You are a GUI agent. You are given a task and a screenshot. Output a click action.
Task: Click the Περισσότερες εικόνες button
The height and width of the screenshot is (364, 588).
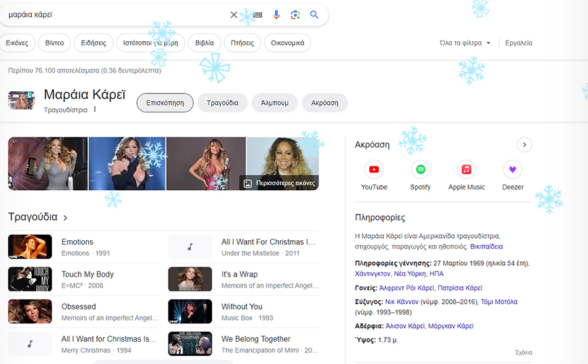(x=278, y=183)
